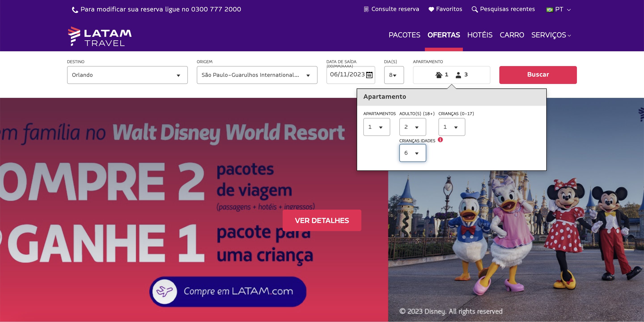
Task: Change the Adulto(s) count dropdown
Action: [413, 127]
